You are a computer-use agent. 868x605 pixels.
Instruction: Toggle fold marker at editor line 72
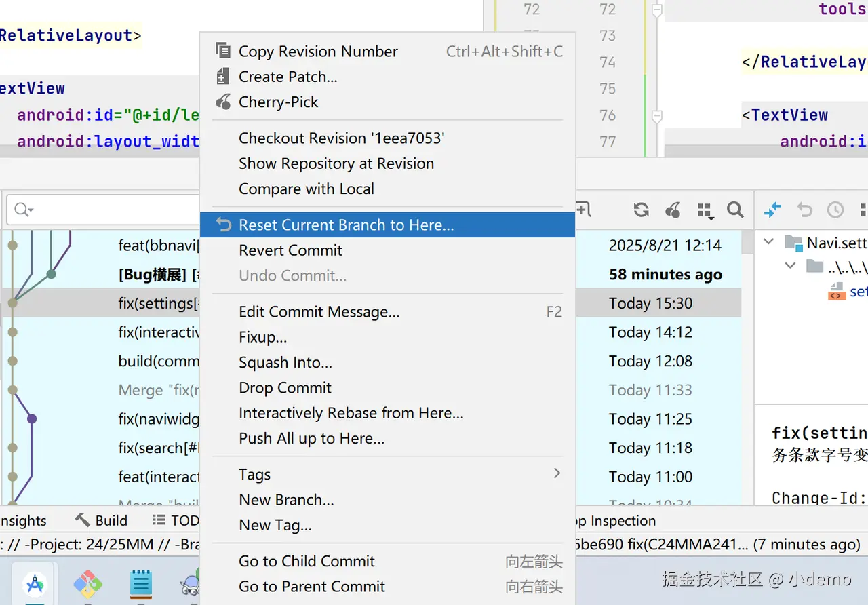click(x=656, y=10)
